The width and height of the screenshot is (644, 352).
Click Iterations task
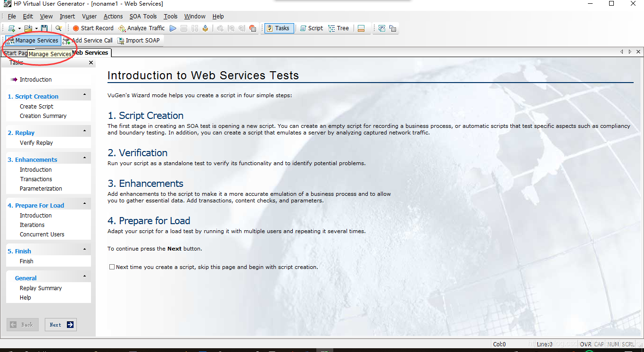coord(33,225)
